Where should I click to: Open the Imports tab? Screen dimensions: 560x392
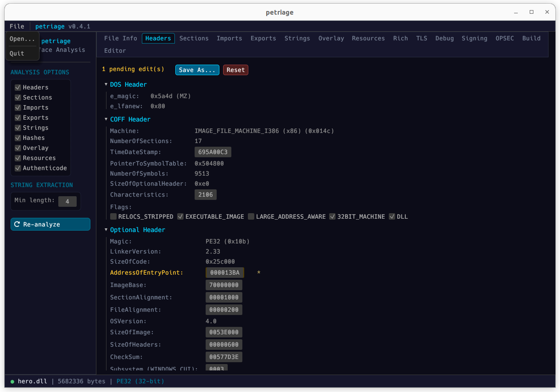[229, 38]
